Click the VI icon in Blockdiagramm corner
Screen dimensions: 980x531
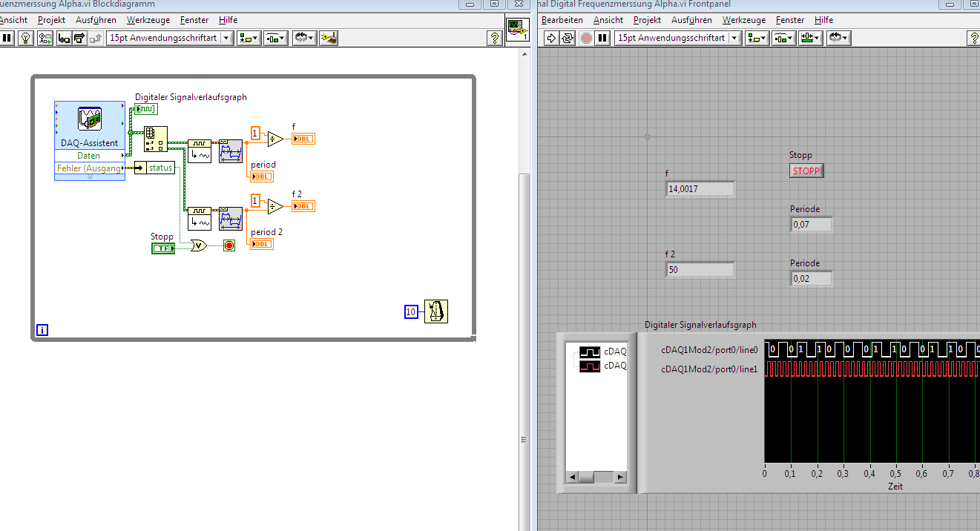518,30
